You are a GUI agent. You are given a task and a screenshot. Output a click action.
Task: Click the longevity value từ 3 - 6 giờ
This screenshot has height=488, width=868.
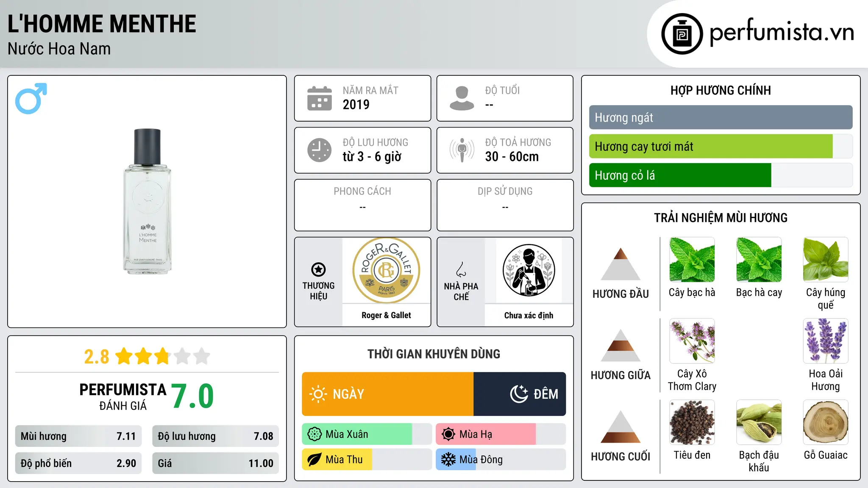tap(372, 157)
